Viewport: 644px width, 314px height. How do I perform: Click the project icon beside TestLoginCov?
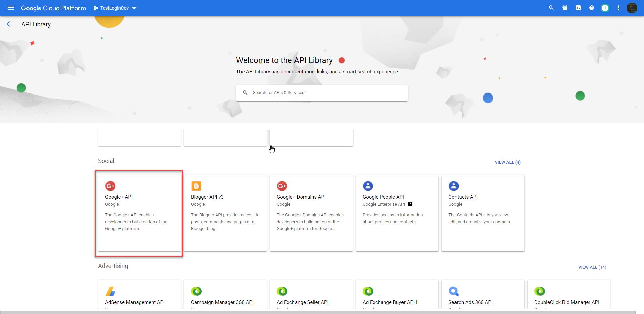coord(96,8)
